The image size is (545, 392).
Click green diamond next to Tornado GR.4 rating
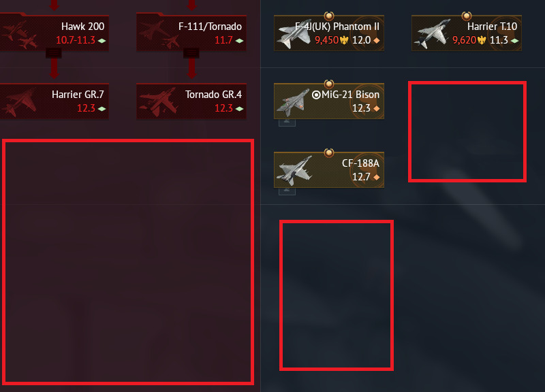pyautogui.click(x=239, y=109)
